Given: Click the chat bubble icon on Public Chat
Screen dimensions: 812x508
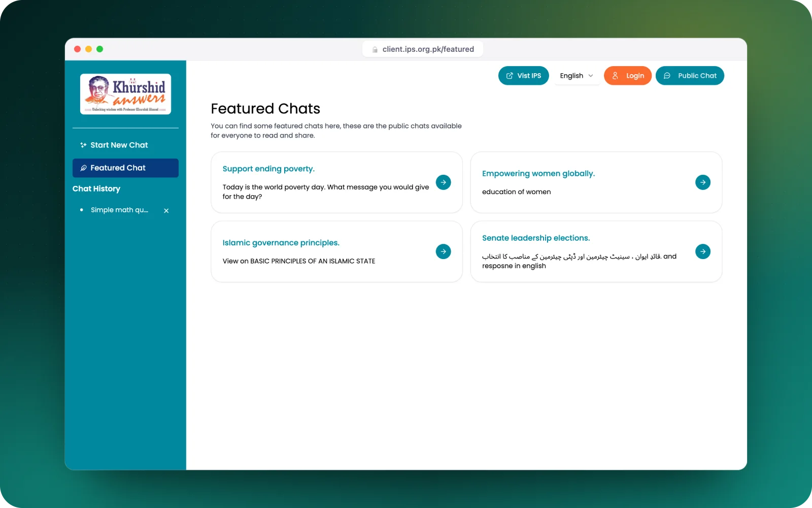Looking at the screenshot, I should 667,76.
